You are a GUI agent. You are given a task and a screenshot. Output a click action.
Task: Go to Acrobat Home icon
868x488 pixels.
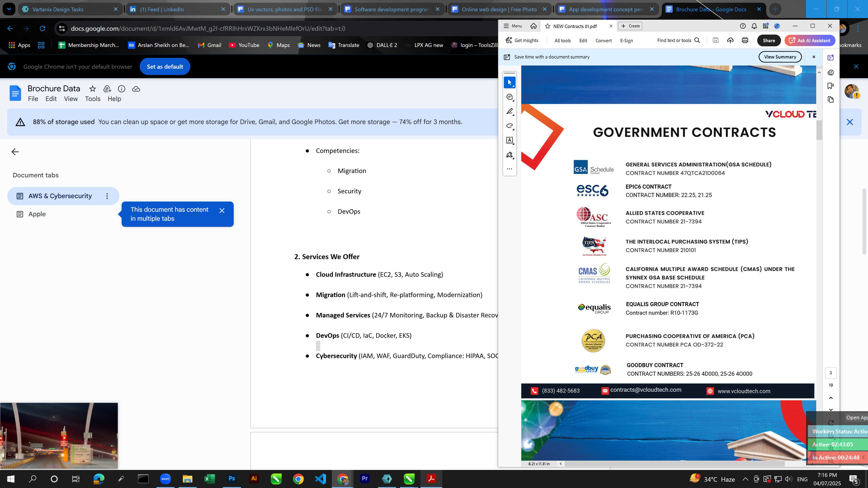click(x=533, y=26)
